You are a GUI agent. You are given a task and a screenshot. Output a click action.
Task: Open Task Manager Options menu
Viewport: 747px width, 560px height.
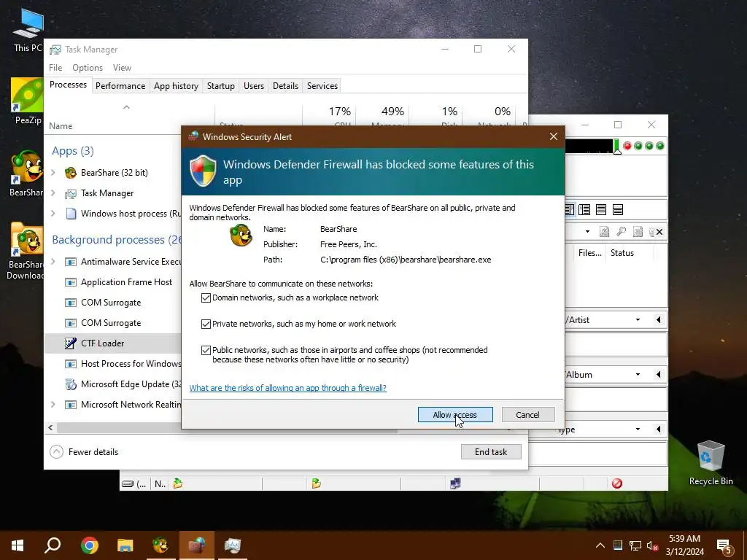pyautogui.click(x=88, y=68)
